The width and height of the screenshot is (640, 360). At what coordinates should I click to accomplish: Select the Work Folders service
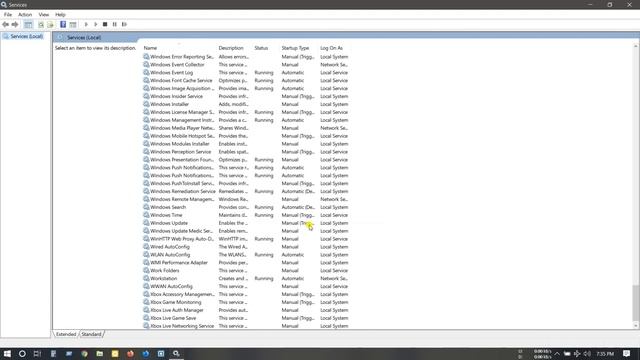click(x=246, y=271)
